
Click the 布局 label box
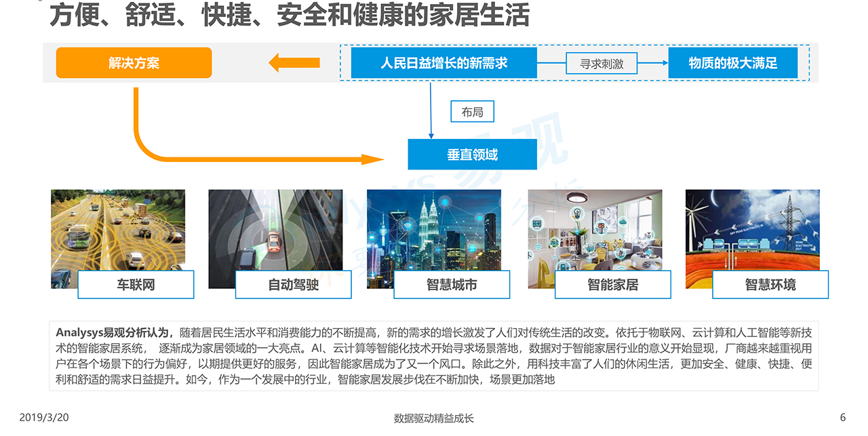(x=472, y=112)
